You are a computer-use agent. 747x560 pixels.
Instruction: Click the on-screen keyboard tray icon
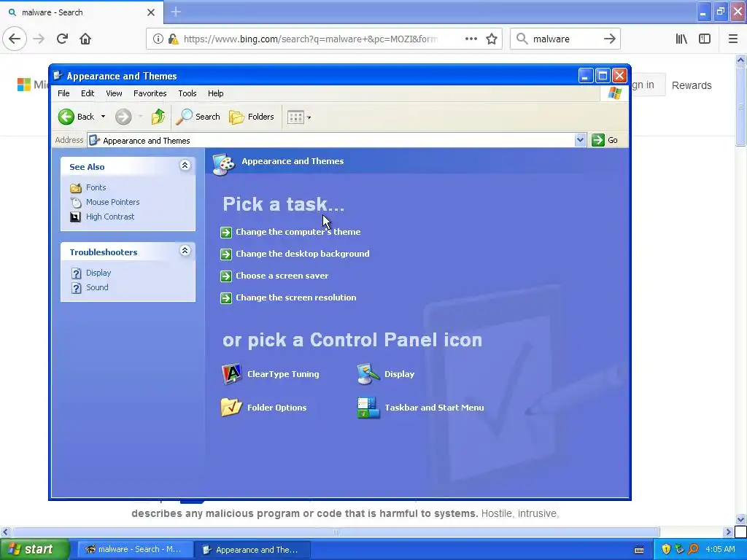[639, 550]
